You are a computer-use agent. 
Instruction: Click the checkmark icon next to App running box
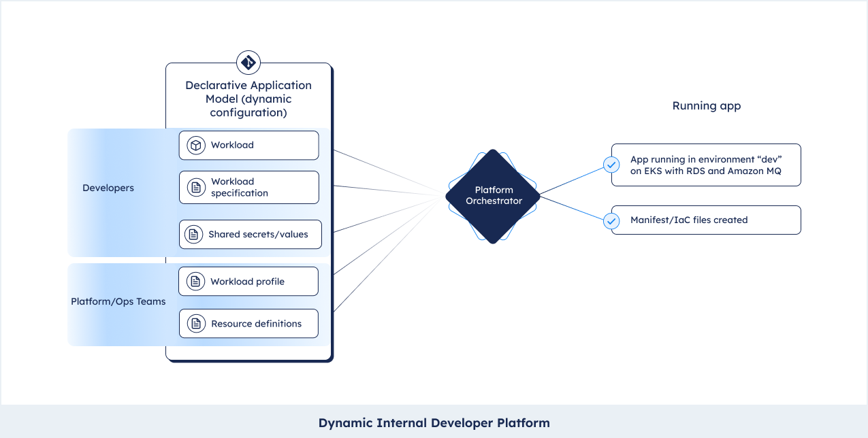(x=611, y=165)
